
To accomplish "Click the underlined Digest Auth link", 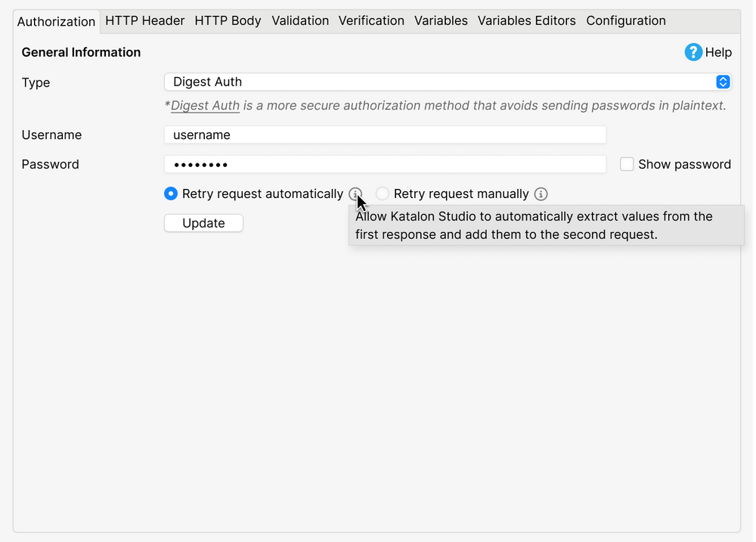I will [203, 105].
